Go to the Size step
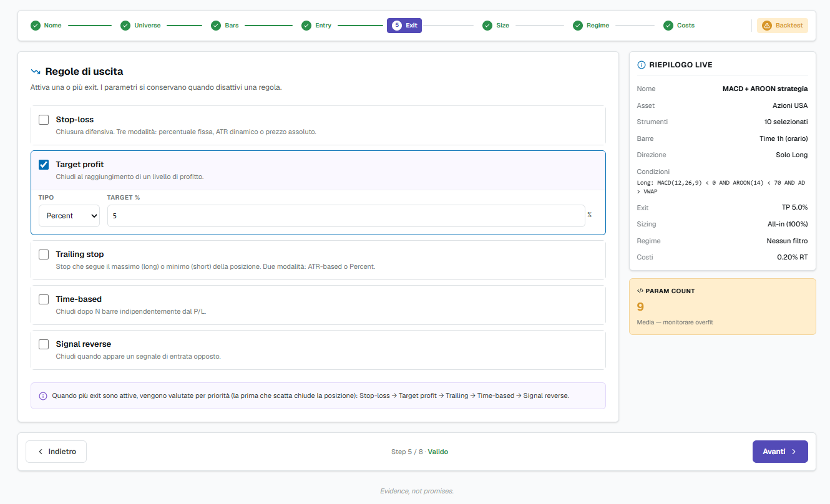 tap(496, 26)
